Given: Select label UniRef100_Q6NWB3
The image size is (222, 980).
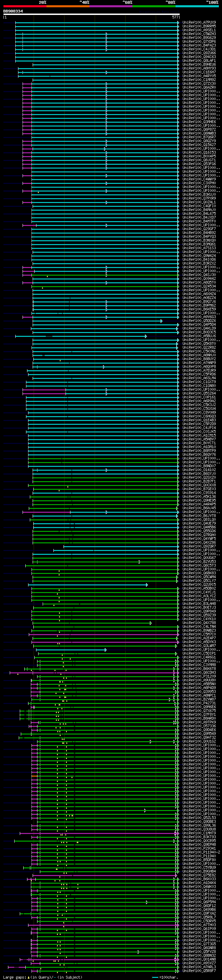Looking at the screenshot, I should pyautogui.click(x=199, y=133).
